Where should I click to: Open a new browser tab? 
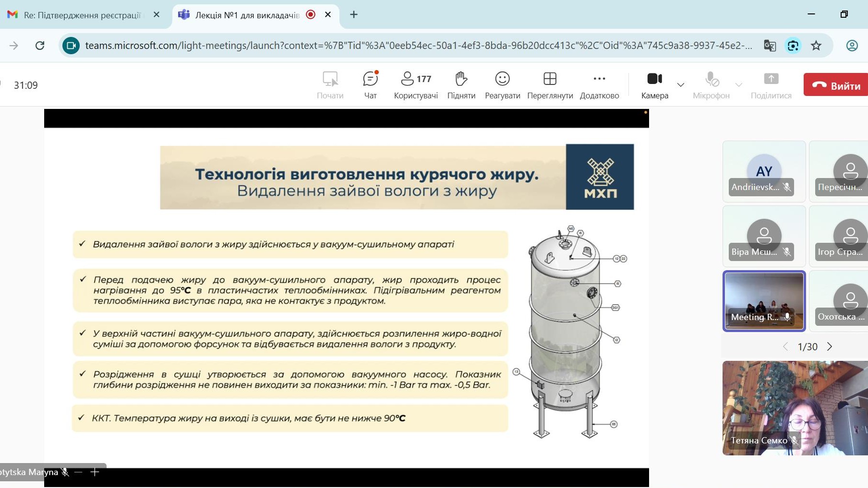tap(354, 15)
